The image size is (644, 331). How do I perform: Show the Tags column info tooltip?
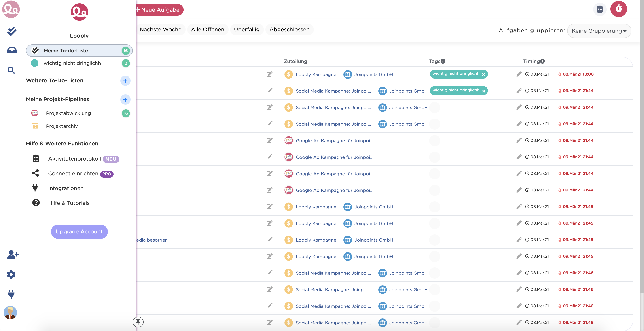point(443,61)
